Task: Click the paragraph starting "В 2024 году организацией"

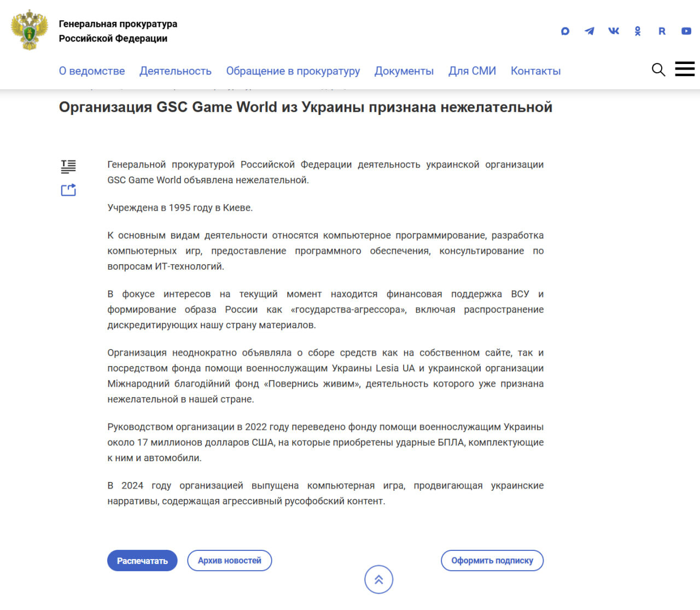Action: [x=325, y=493]
